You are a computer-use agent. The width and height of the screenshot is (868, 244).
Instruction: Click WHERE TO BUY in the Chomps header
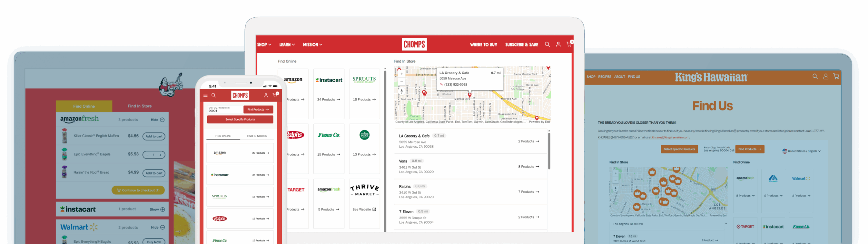point(483,45)
